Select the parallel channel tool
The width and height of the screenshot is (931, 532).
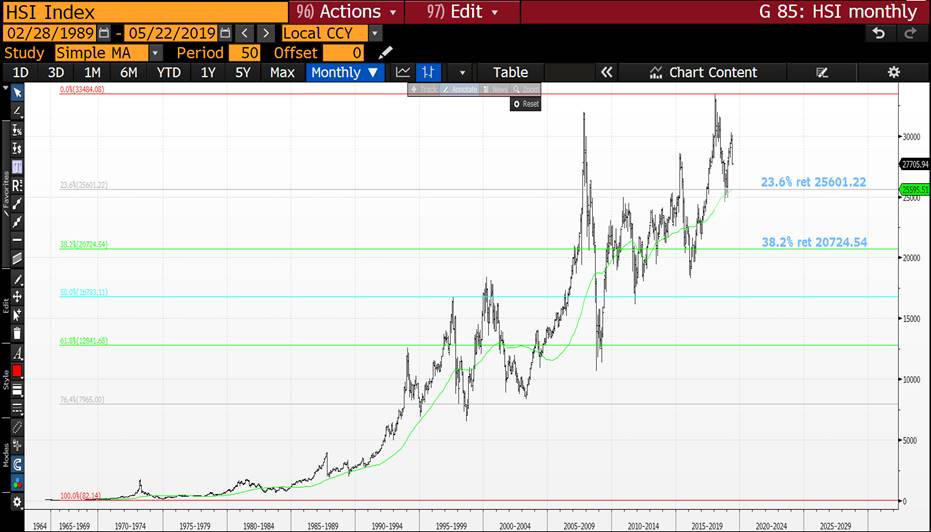[x=17, y=258]
